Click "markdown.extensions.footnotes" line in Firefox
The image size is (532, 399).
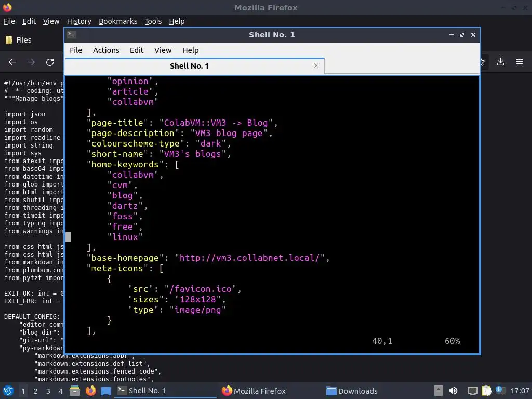[94, 379]
